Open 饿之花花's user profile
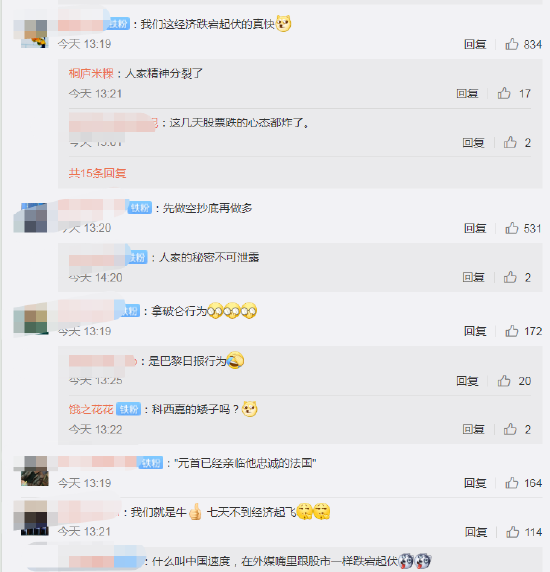Image resolution: width=550 pixels, height=572 pixels. point(91,409)
